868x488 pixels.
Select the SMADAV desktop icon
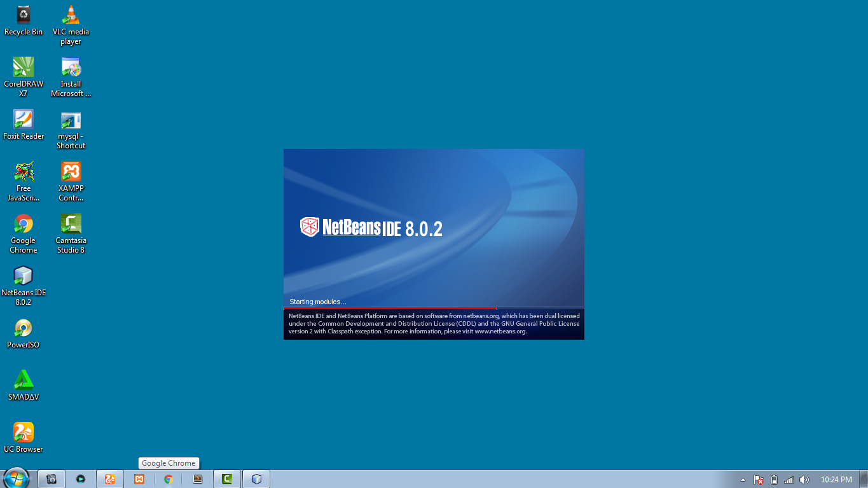pyautogui.click(x=24, y=386)
